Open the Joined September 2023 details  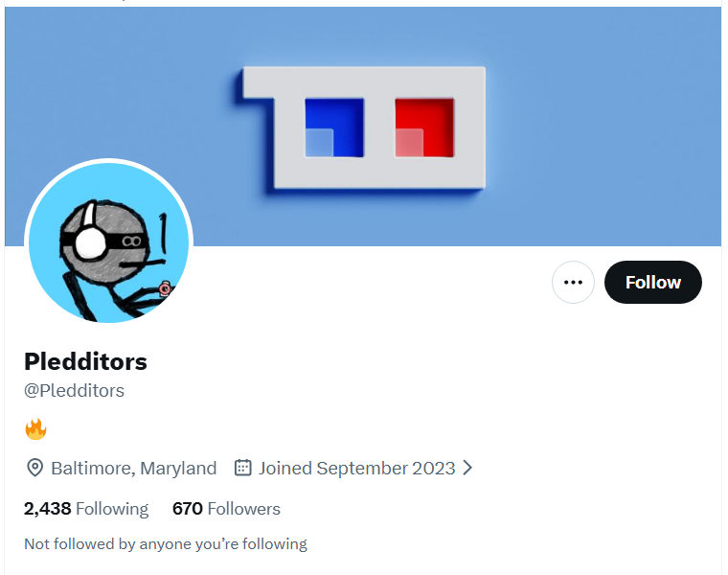pyautogui.click(x=356, y=468)
